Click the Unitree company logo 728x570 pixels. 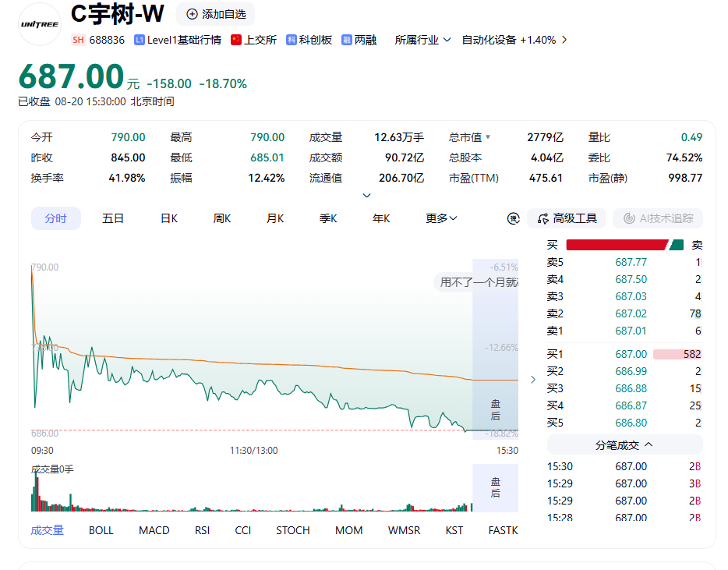click(x=40, y=24)
